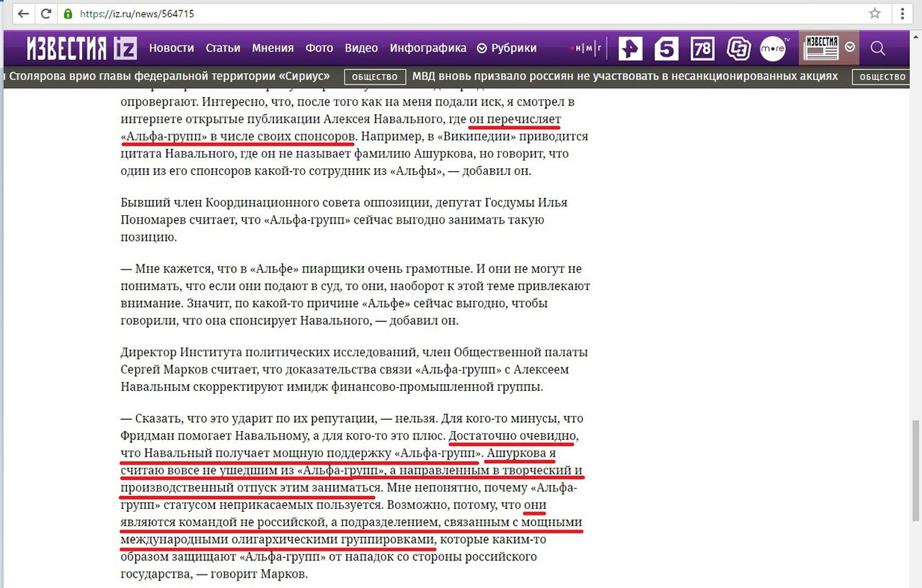Click the stylized CG channel logo icon
The height and width of the screenshot is (588, 922).
(738, 48)
